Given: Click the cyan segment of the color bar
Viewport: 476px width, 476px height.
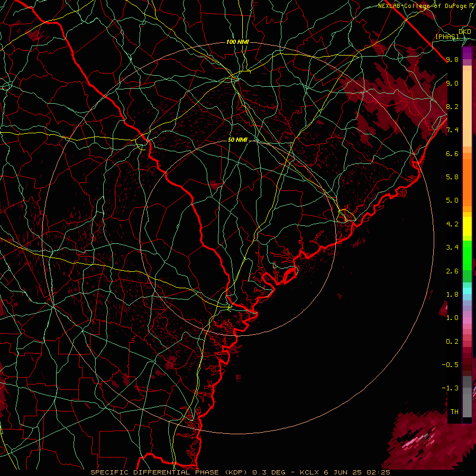Looking at the screenshot, I should [x=467, y=291].
